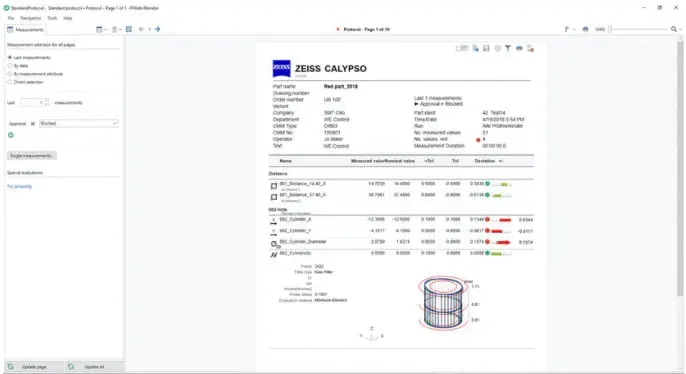The width and height of the screenshot is (686, 374).
Task: Click the Update page button
Action: pyautogui.click(x=33, y=367)
